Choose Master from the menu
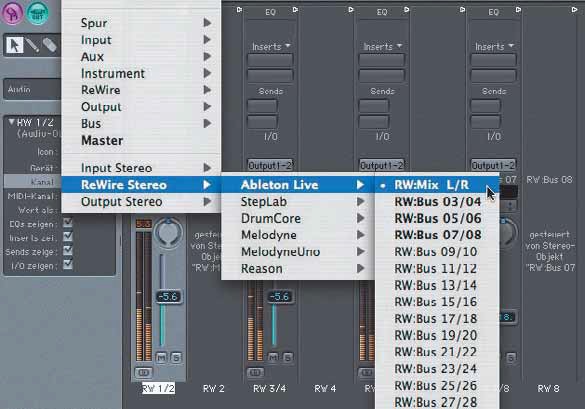585x409 pixels. point(141,141)
